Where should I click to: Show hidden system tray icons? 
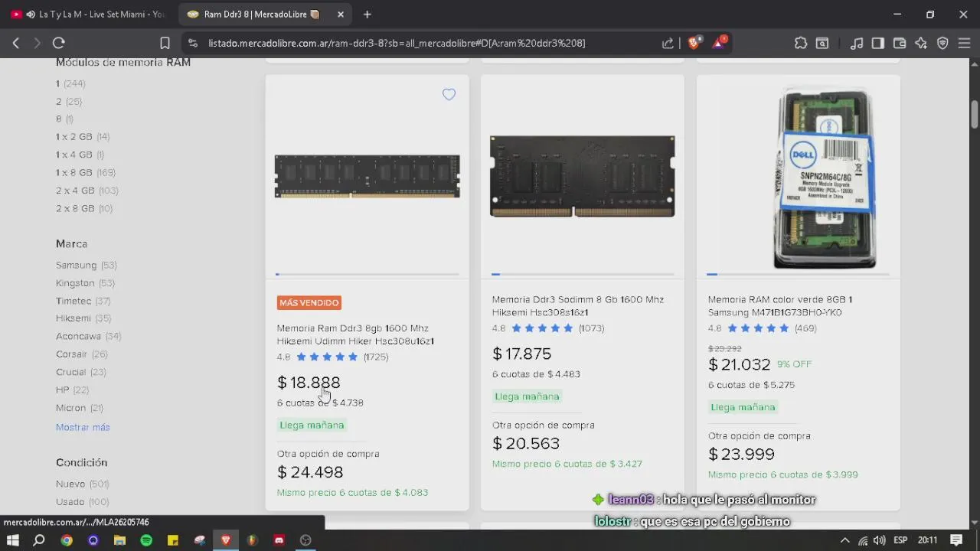[845, 540]
